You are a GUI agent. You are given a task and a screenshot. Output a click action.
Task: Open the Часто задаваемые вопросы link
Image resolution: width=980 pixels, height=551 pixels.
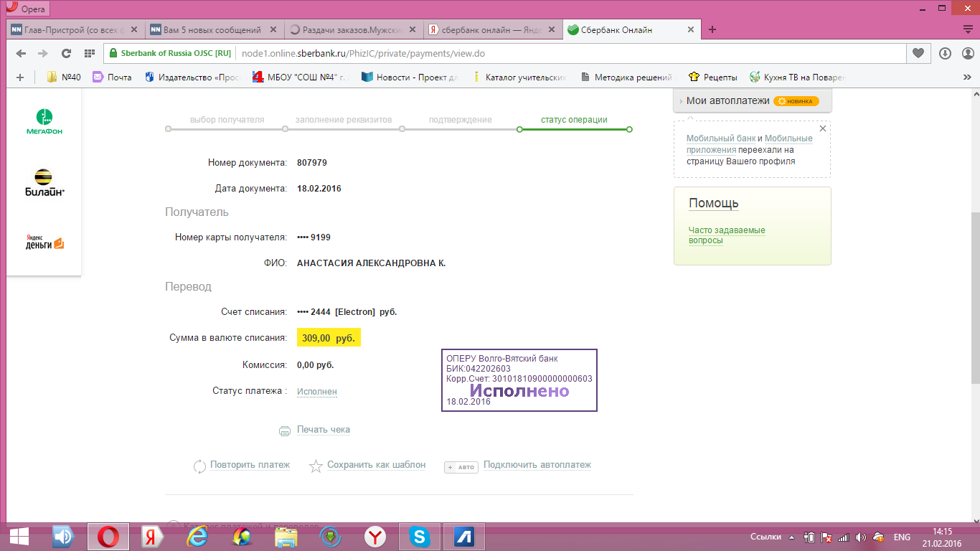point(726,235)
